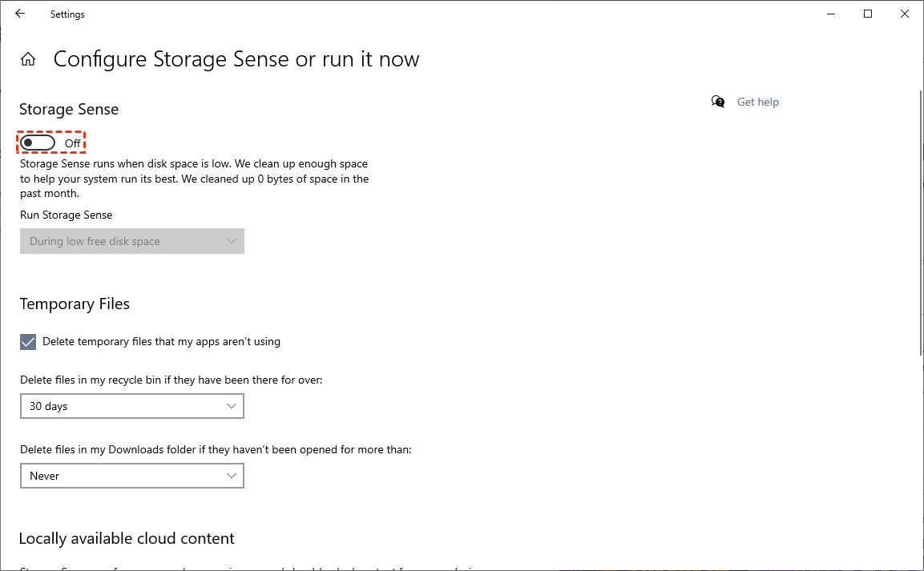Open recycle bin 30 days dropdown

(x=131, y=406)
